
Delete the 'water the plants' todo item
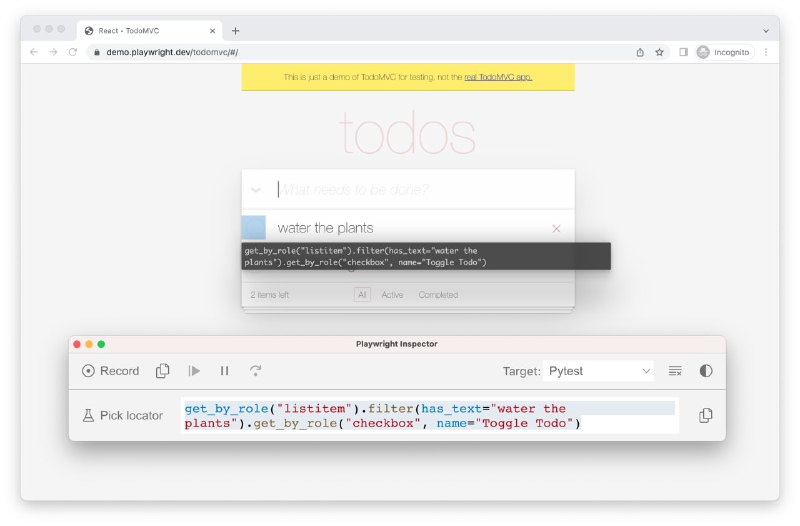[x=556, y=229]
